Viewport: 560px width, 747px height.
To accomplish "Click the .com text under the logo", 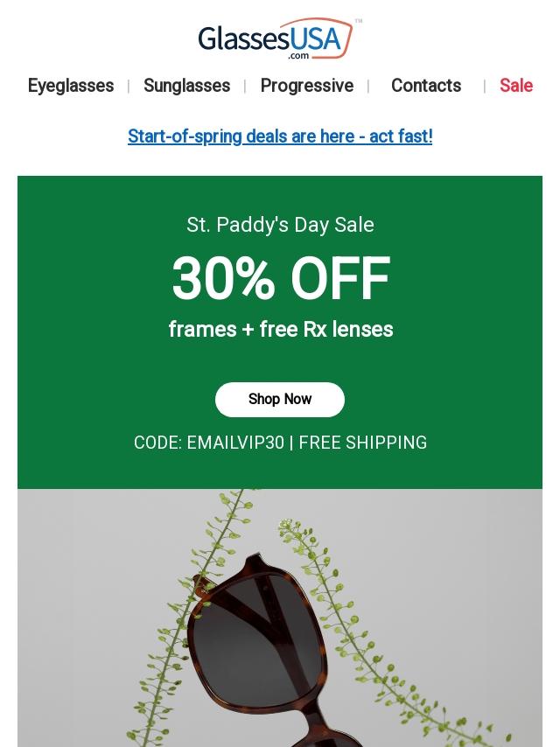I will click(298, 56).
